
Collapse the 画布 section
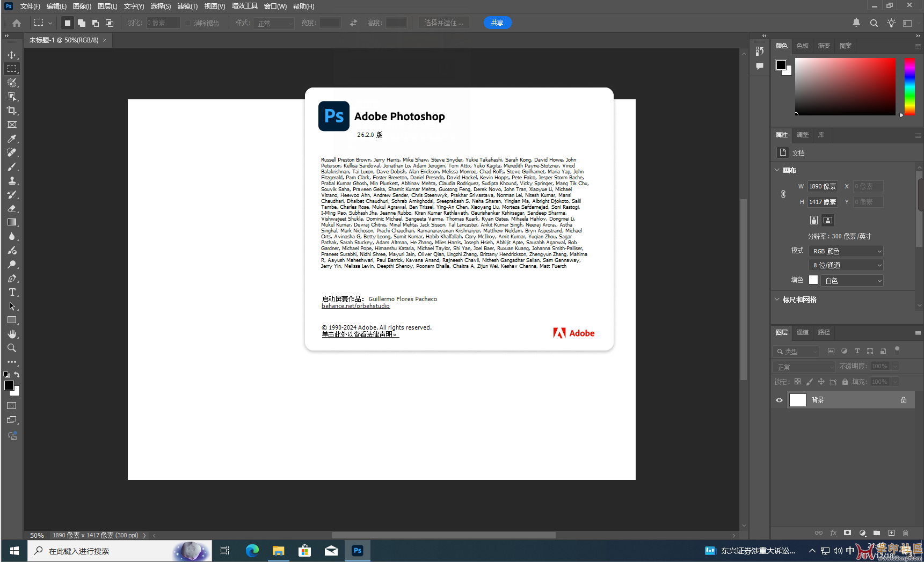(777, 170)
